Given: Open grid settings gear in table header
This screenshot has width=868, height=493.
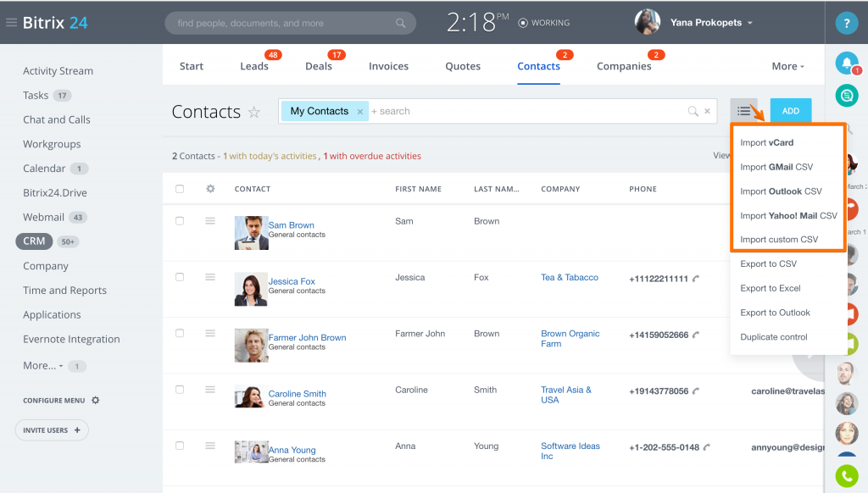Looking at the screenshot, I should click(210, 189).
